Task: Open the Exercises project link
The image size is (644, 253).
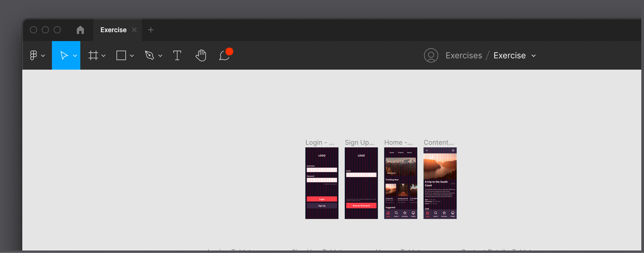Action: tap(464, 55)
